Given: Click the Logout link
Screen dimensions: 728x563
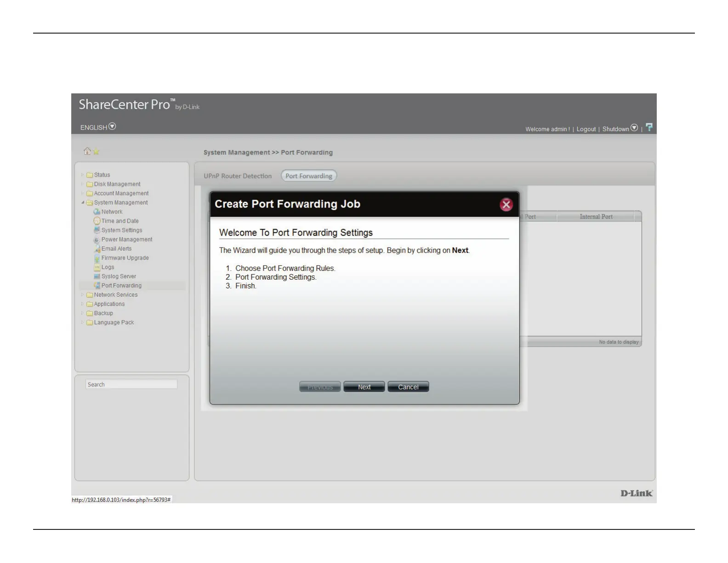Looking at the screenshot, I should pos(586,129).
